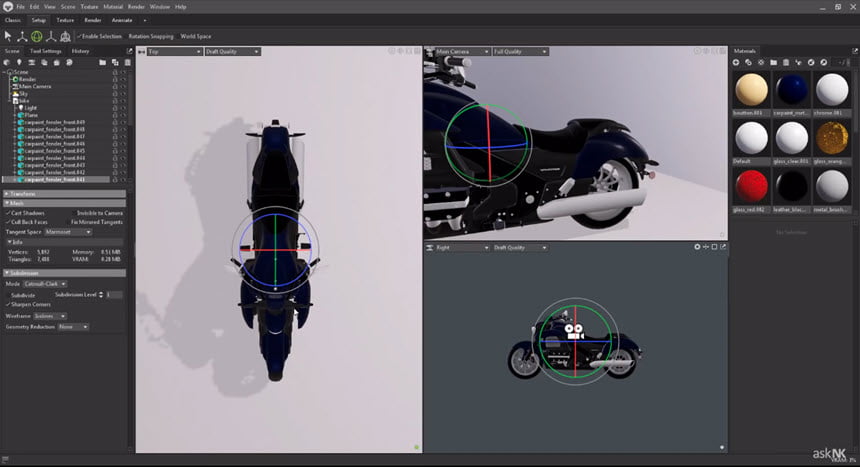Click the settings gear icon in Right viewport
Image resolution: width=860 pixels, height=467 pixels.
(697, 247)
